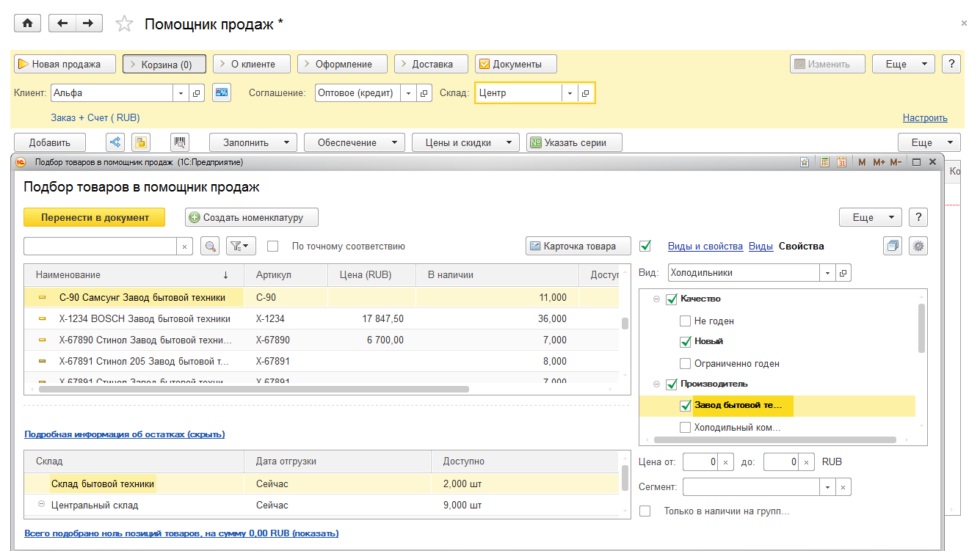This screenshot has width=980, height=551.
Task: Click the Цена от input field
Action: pos(700,462)
